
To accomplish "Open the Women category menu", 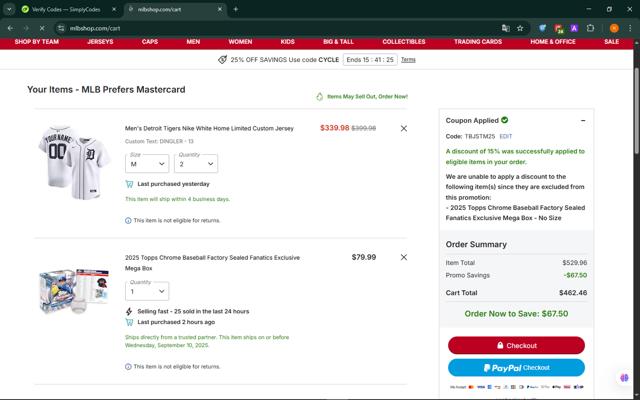I will [x=240, y=42].
